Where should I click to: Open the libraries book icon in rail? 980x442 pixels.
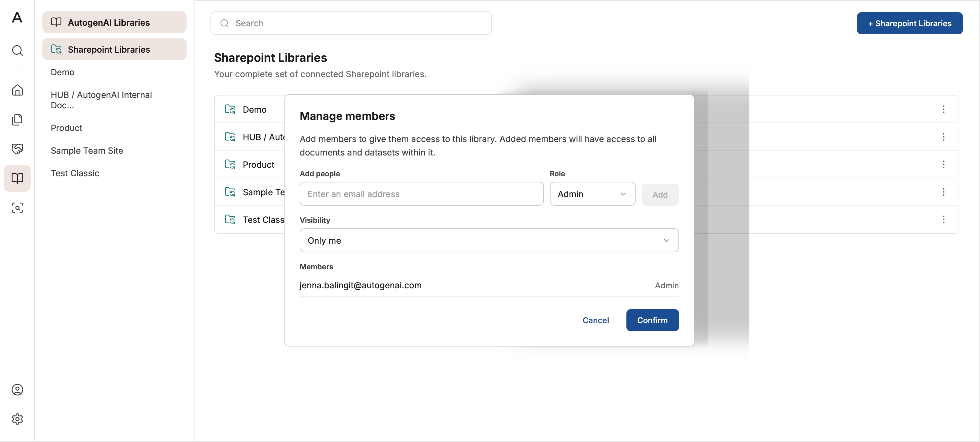click(17, 178)
